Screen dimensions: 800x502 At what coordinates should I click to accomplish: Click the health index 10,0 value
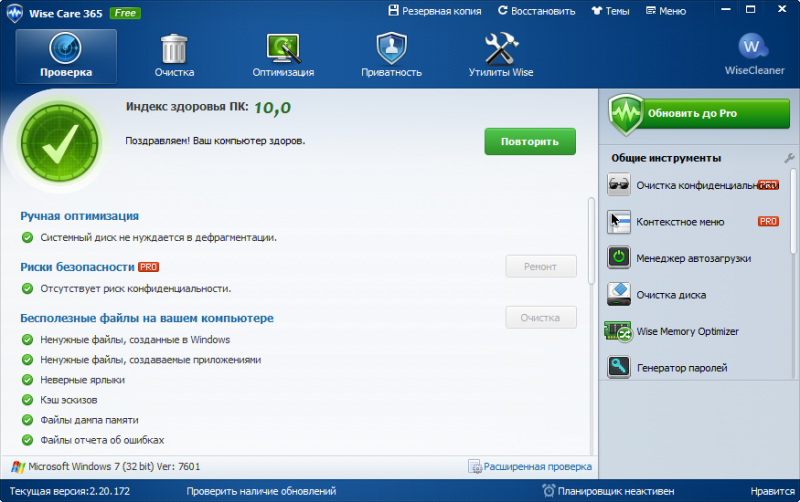point(272,108)
